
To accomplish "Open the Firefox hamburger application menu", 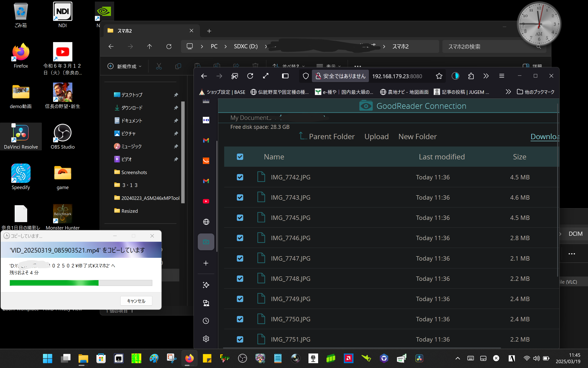I will [x=501, y=76].
